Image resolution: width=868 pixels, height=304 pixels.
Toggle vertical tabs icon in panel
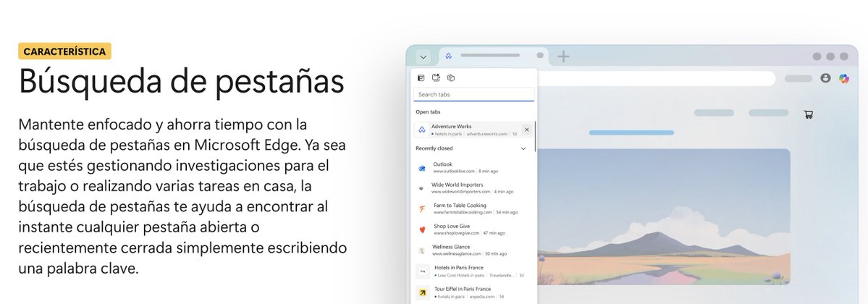[421, 78]
